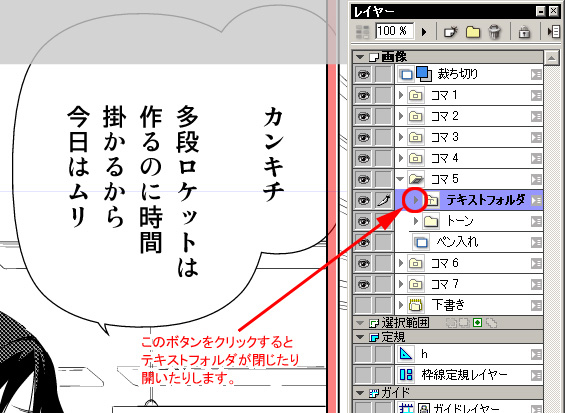The height and width of the screenshot is (413, 565).
Task: Lock the layer using the padlock icon
Action: click(524, 32)
